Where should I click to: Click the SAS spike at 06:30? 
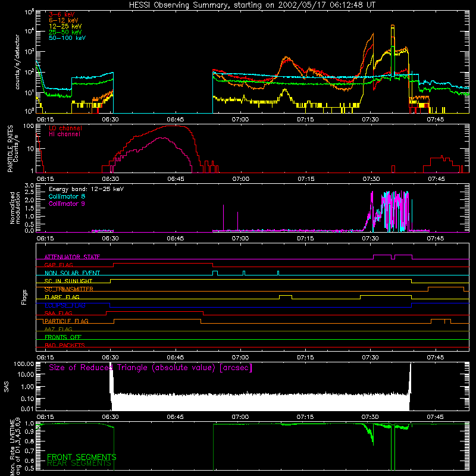[x=111, y=386]
